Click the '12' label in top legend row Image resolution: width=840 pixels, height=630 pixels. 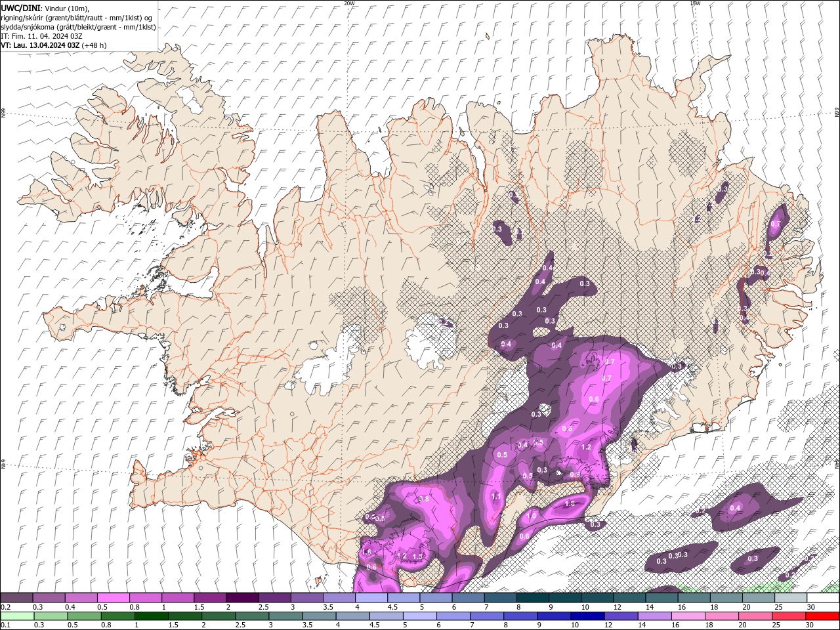618,607
